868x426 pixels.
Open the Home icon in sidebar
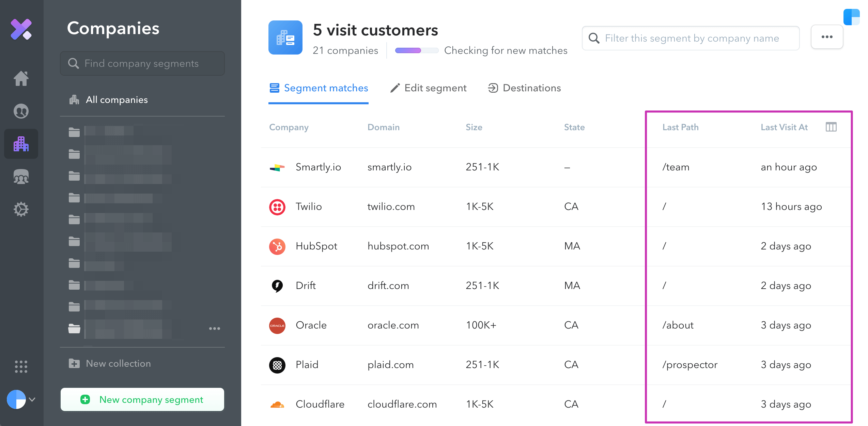21,78
